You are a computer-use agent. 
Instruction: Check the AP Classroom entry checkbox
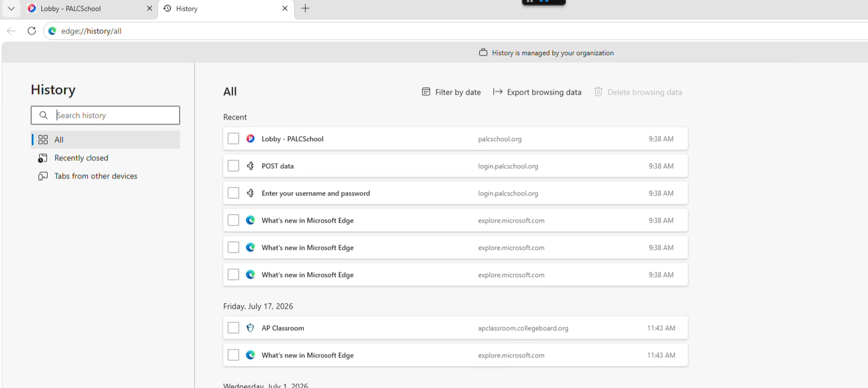coord(233,328)
